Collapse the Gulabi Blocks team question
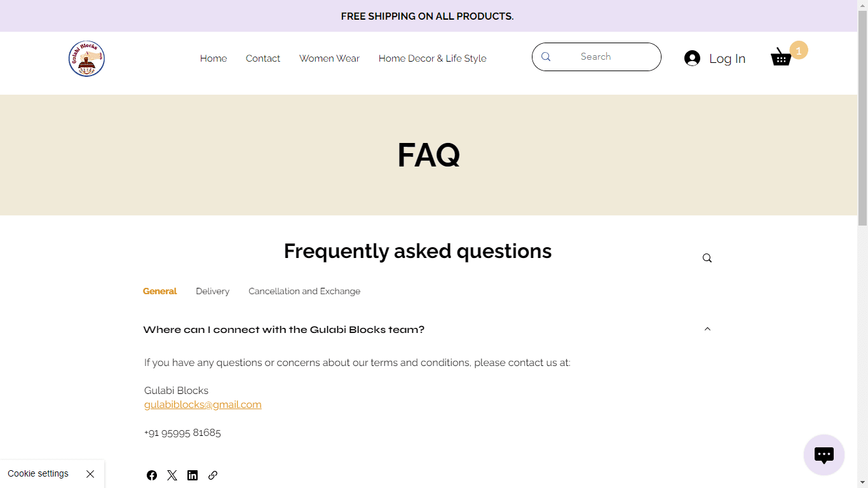The height and width of the screenshot is (488, 868). [707, 329]
